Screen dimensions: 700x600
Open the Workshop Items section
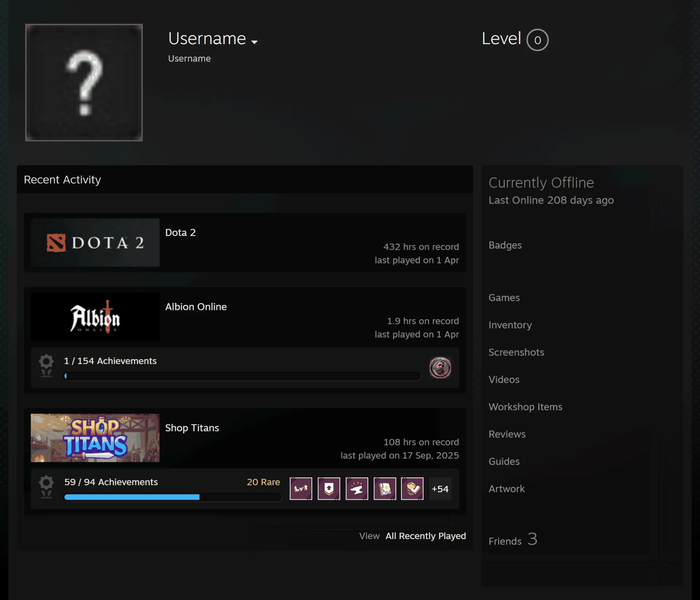(x=525, y=407)
